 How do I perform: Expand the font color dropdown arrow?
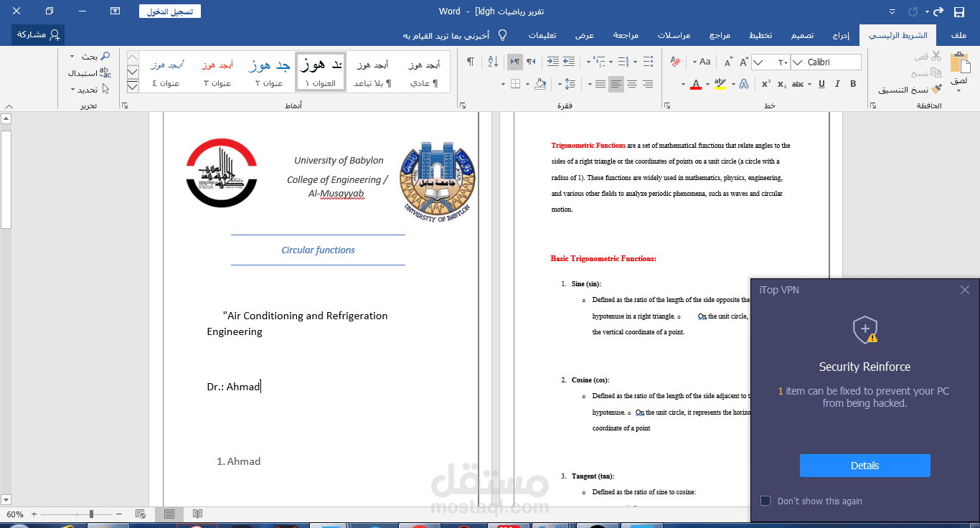(683, 85)
